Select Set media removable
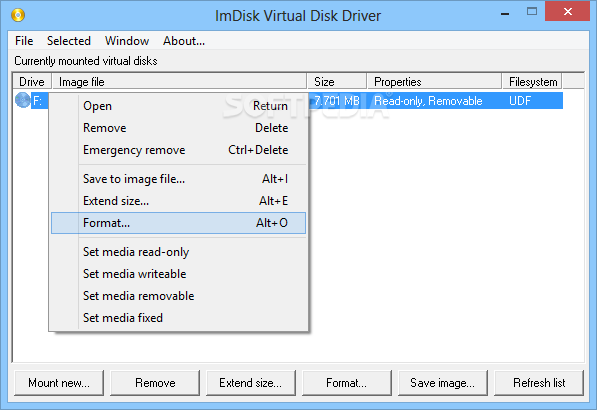The width and height of the screenshot is (597, 410). click(179, 296)
